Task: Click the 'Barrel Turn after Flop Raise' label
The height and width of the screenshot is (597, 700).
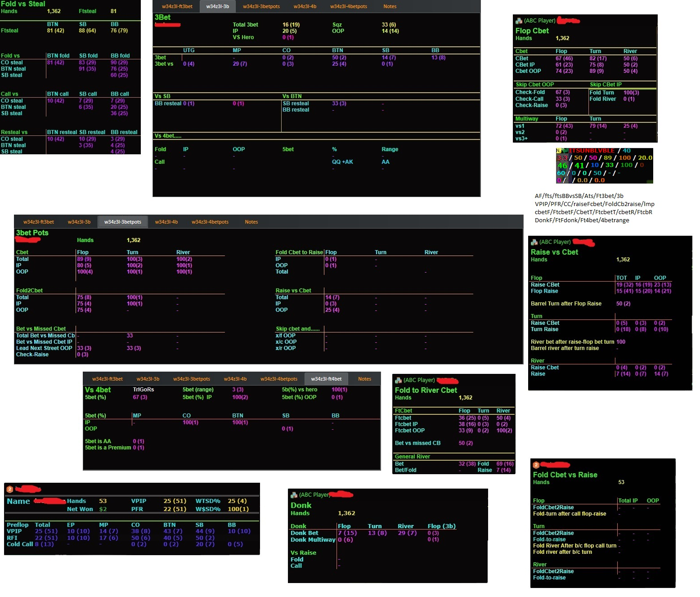Action: (566, 304)
